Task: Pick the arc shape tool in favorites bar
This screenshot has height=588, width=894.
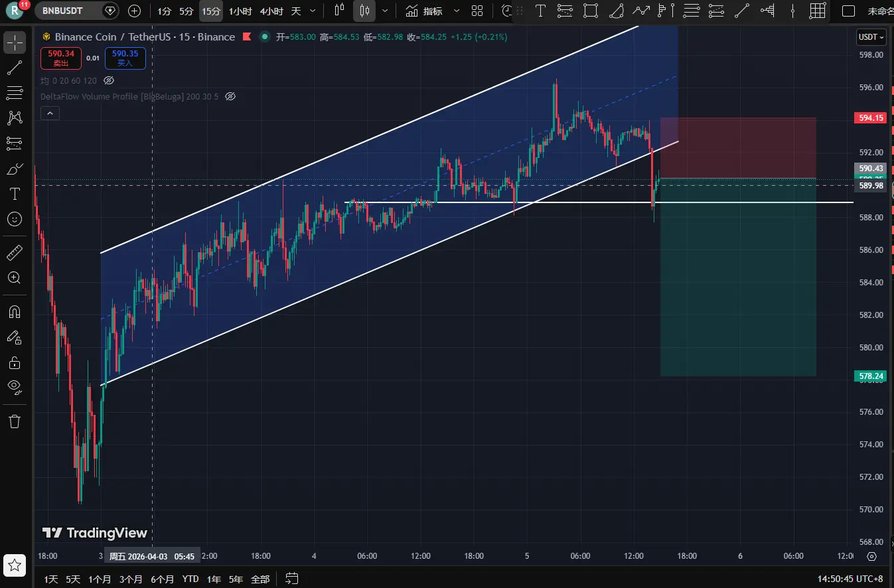Action: [616, 11]
